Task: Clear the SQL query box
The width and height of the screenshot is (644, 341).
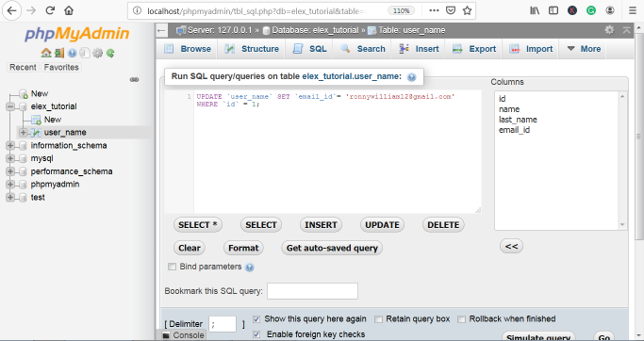Action: coord(190,248)
